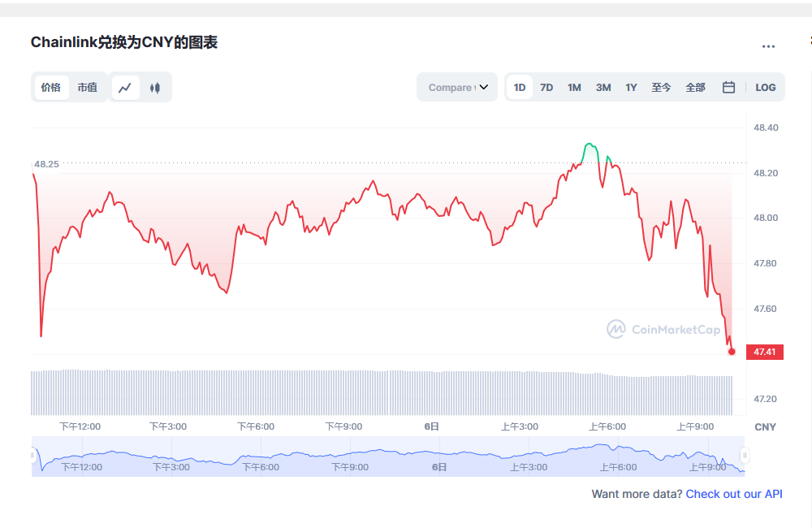Grab the left range navigator handle

32,456
